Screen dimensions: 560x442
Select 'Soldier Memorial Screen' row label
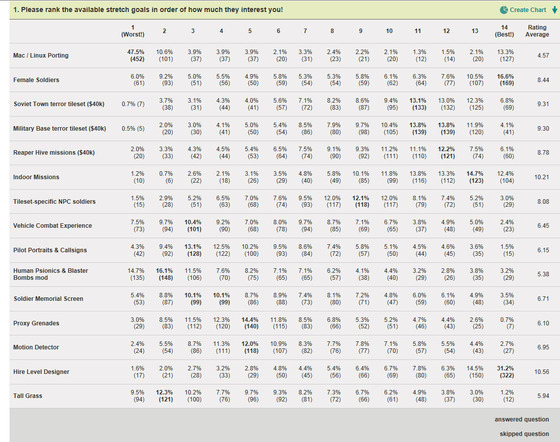[x=48, y=298]
